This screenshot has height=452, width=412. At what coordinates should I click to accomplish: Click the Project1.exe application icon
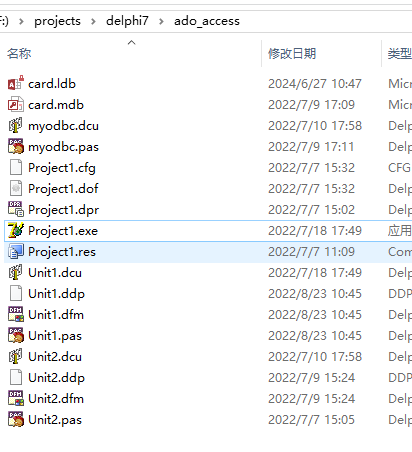(x=16, y=230)
